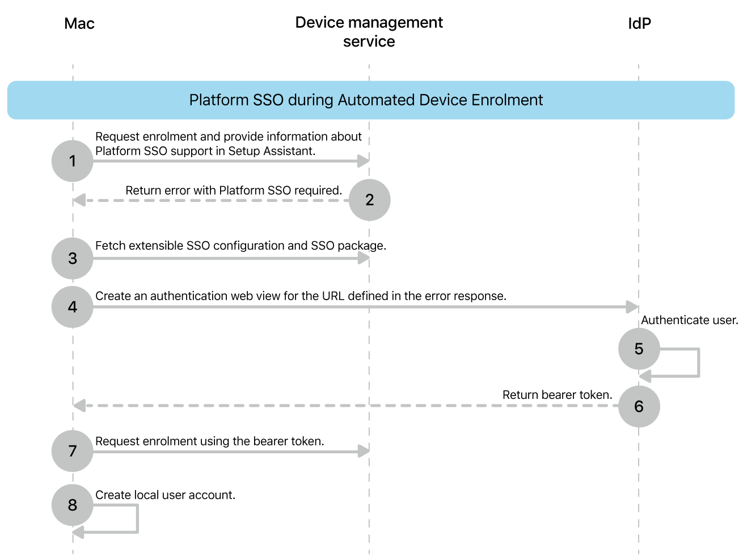Click 'Fetch extensible SSO configuration and SSO package.'
739x560 pixels.
tap(240, 246)
